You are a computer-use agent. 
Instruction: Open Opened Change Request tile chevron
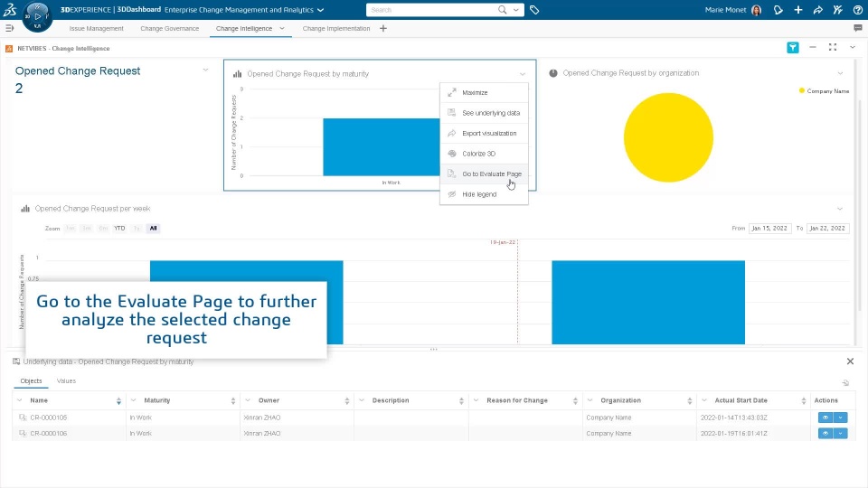click(x=205, y=70)
